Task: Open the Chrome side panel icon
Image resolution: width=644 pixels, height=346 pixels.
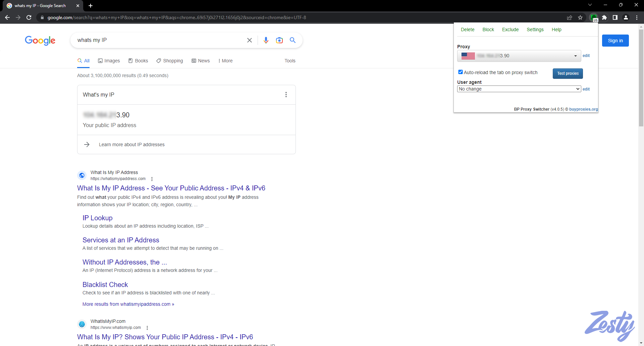Action: 615,17
